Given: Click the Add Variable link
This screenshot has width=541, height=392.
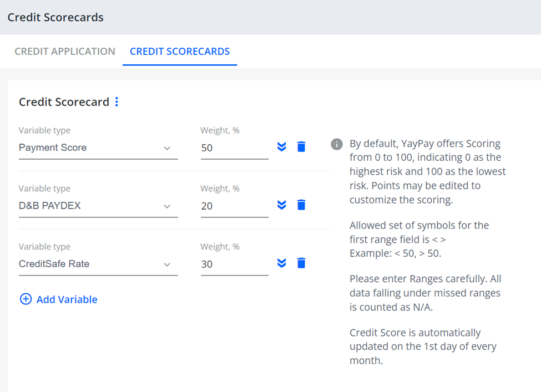Looking at the screenshot, I should point(65,299).
